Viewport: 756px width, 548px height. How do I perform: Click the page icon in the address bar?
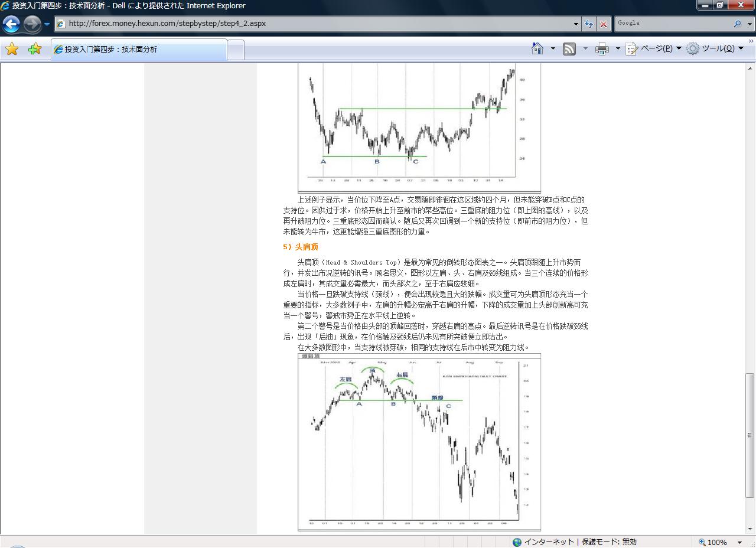(61, 24)
